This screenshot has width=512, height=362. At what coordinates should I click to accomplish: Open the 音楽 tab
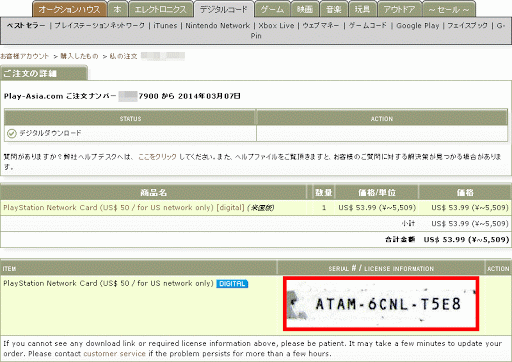(x=333, y=9)
